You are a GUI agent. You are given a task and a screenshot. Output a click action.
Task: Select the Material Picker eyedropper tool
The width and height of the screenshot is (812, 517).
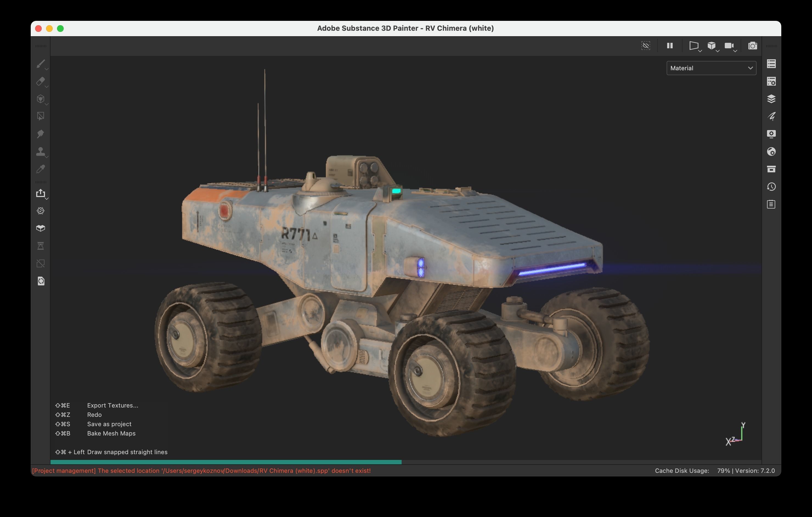point(41,169)
